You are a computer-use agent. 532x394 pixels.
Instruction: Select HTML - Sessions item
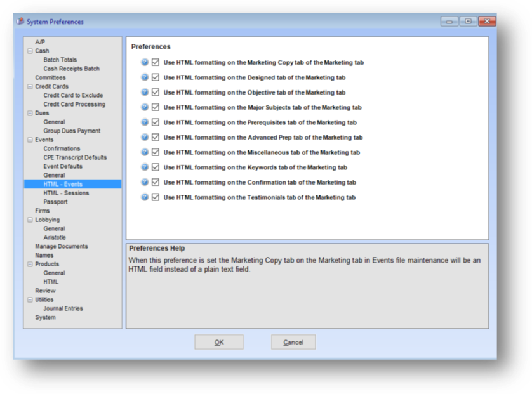(66, 193)
